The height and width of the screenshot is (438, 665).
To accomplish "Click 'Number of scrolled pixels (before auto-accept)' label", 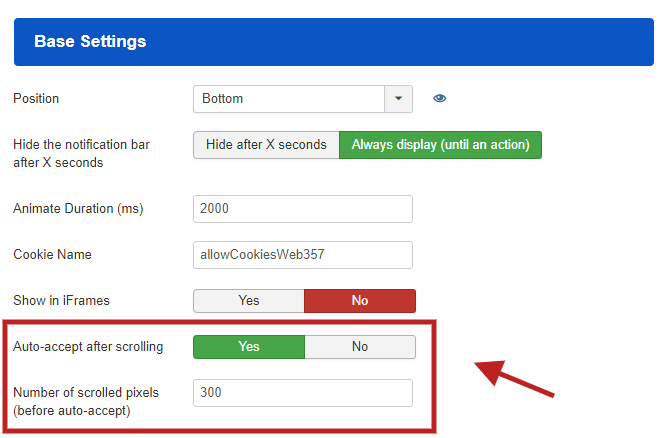I will click(86, 402).
